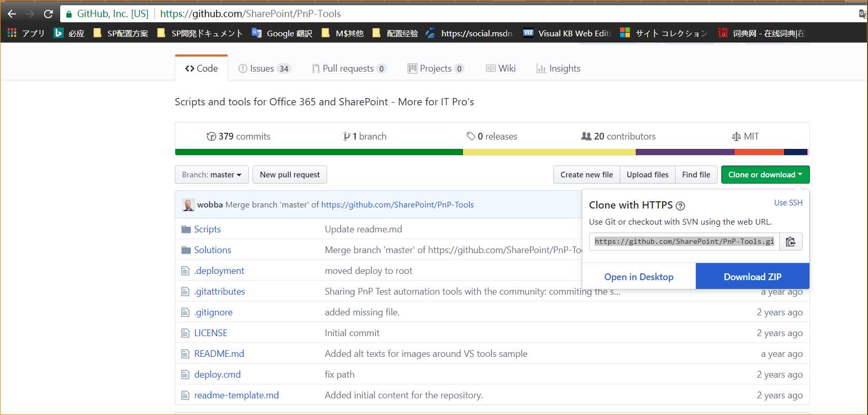The image size is (868, 415).
Task: Click the GitHub, Inc. [US] security badge
Action: coord(107,14)
